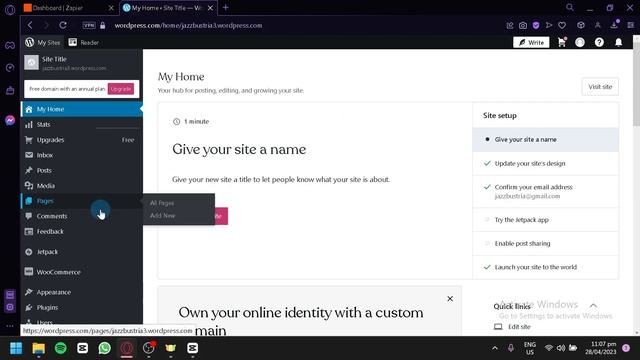This screenshot has height=360, width=640.
Task: Open the shopping cart icon
Action: 562,42
